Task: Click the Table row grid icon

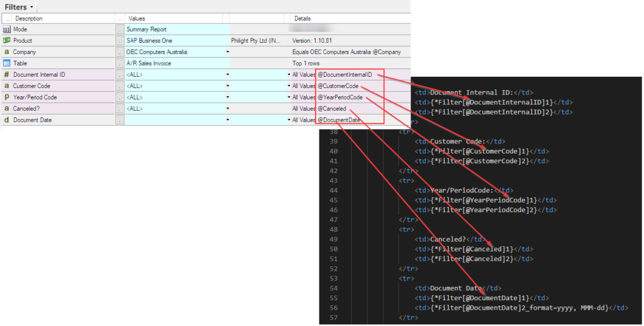Action: [6, 63]
